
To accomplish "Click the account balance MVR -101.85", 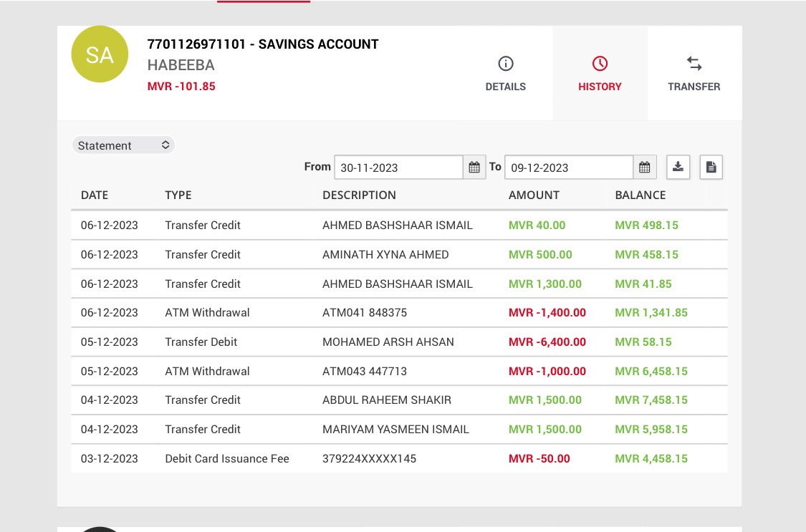I will point(181,86).
